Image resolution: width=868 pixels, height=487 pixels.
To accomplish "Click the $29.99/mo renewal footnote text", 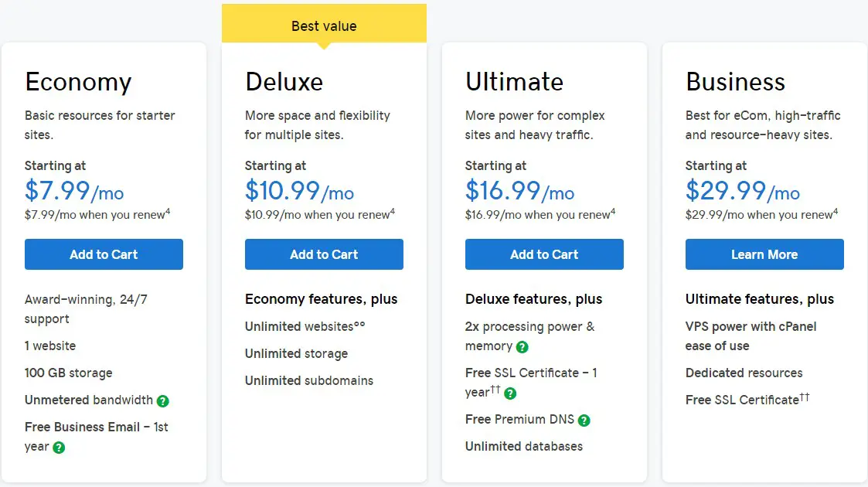I will (x=761, y=214).
